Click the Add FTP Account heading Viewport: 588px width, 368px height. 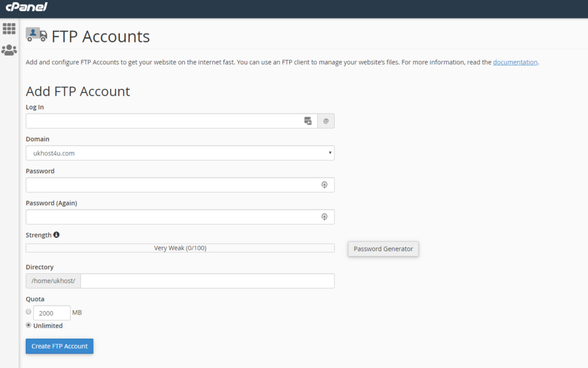click(78, 91)
